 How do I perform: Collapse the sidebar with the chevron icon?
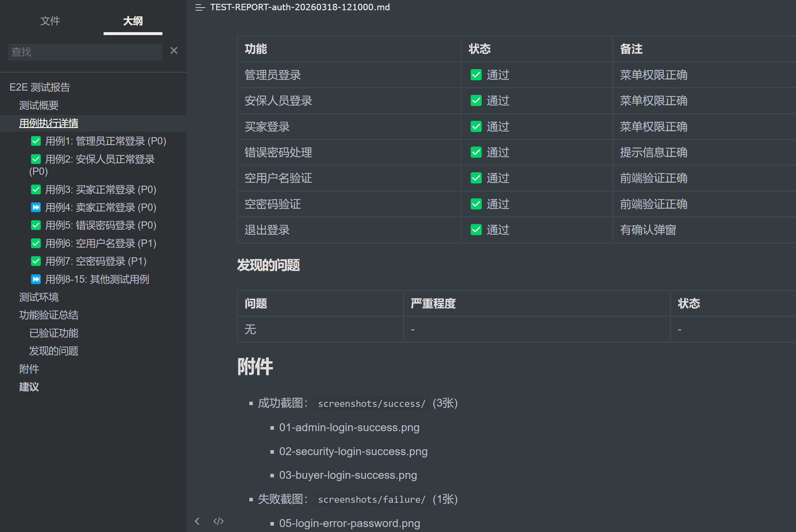click(197, 521)
